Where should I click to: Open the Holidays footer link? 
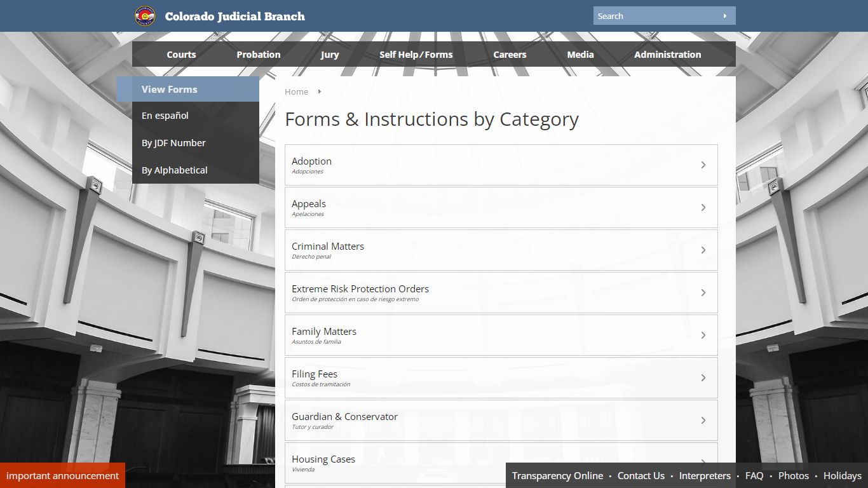tap(843, 475)
